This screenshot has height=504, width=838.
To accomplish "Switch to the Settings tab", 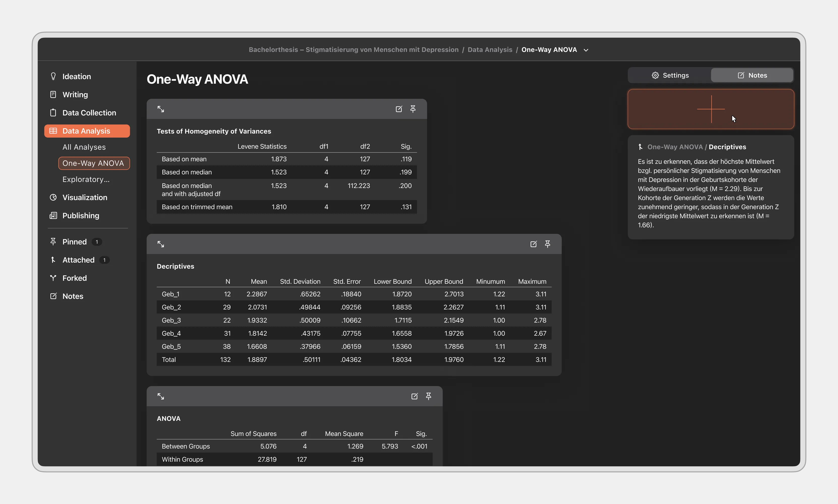I will 670,75.
